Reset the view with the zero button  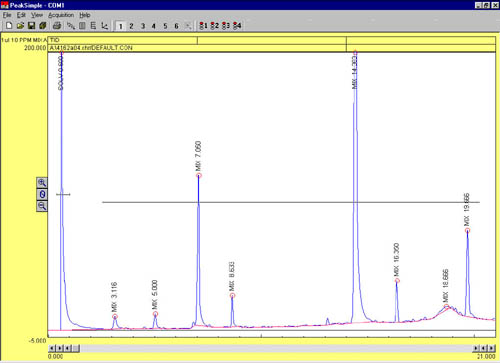42,194
